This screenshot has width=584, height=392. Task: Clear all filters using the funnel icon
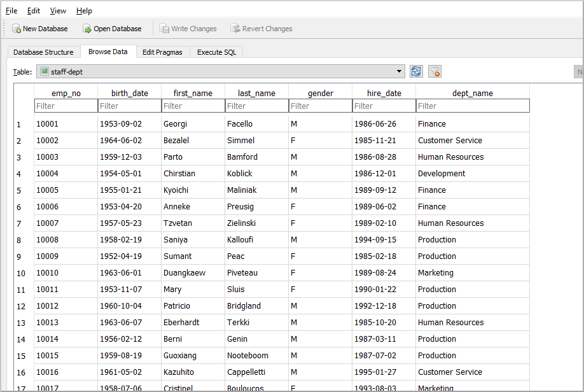point(435,72)
